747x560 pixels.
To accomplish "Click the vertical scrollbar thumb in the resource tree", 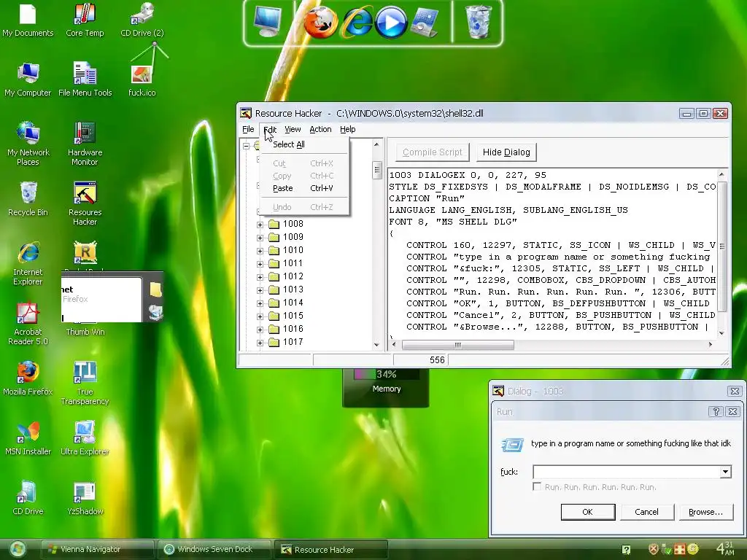I will [377, 169].
